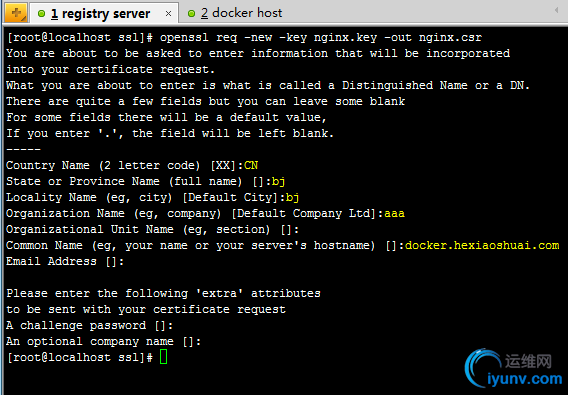Click the iyunv.com watermark logo
This screenshot has height=395, width=568.
point(513,369)
